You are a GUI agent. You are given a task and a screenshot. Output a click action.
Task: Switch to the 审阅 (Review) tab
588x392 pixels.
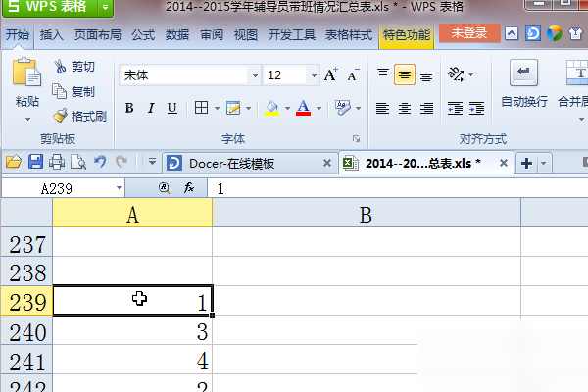[212, 35]
